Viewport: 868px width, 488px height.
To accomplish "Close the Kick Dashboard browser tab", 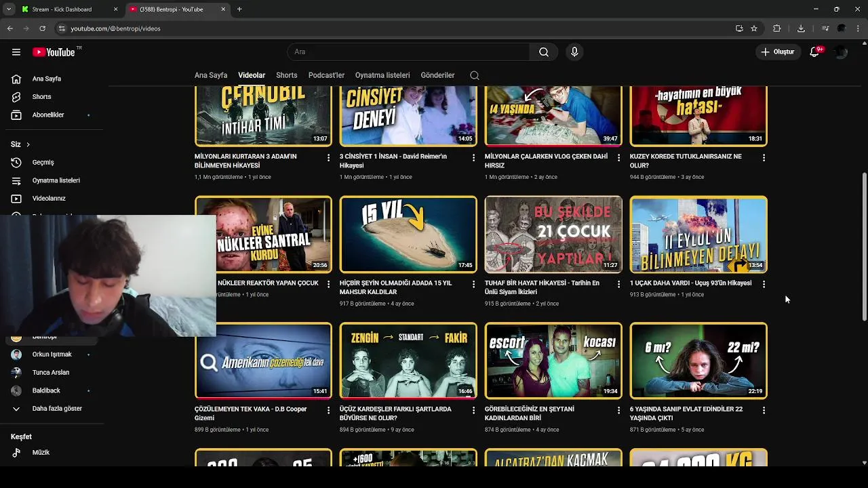I will point(115,9).
